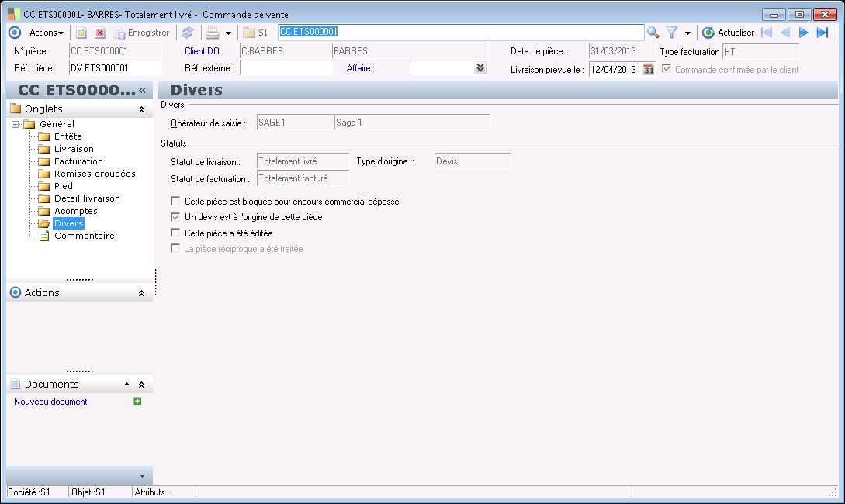Click the new document toolbar icon
The width and height of the screenshot is (845, 504).
(81, 33)
